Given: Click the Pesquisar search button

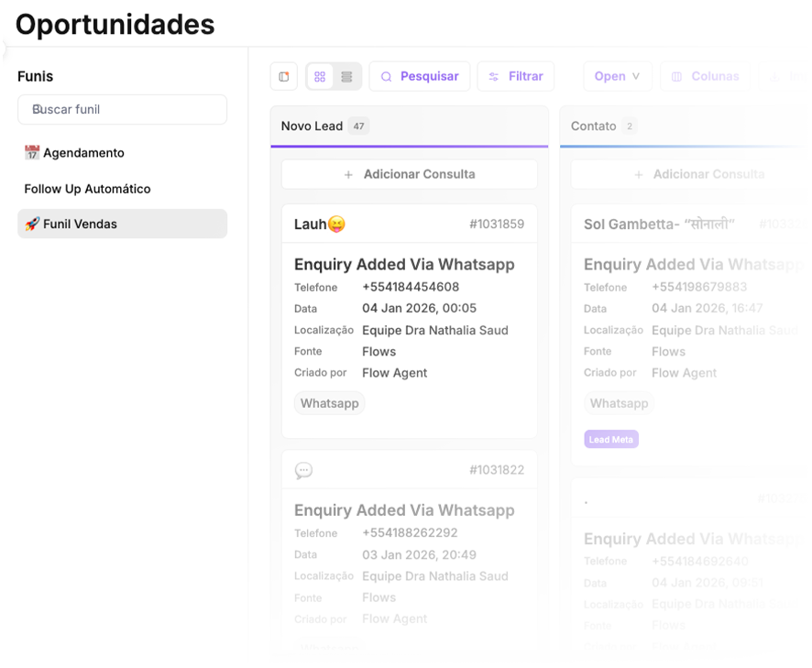Looking at the screenshot, I should (x=420, y=77).
